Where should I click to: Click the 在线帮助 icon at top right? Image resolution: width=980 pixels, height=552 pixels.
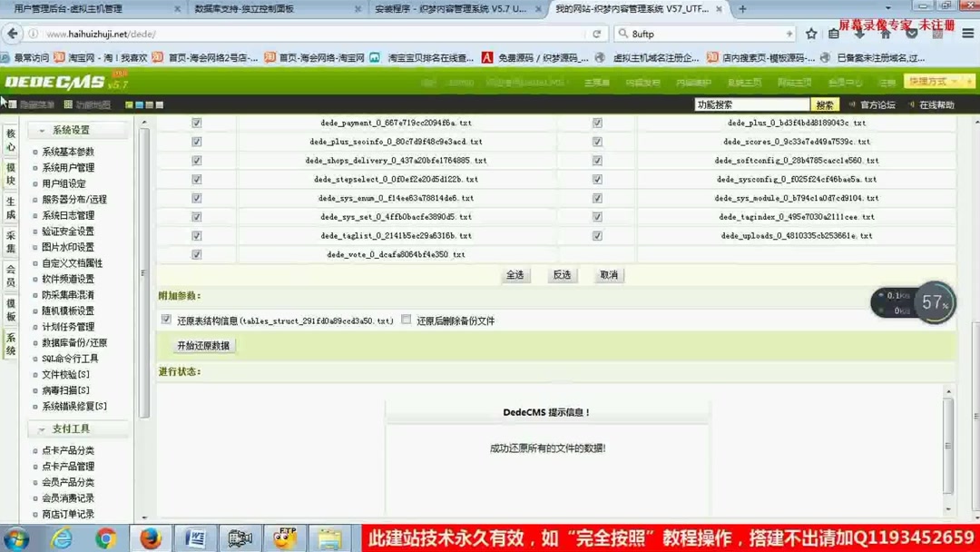[911, 103]
